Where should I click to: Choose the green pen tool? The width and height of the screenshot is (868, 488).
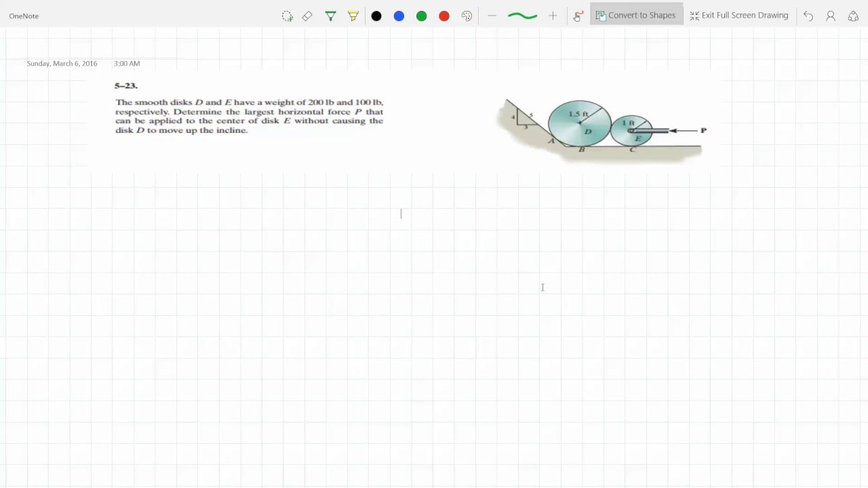[330, 16]
